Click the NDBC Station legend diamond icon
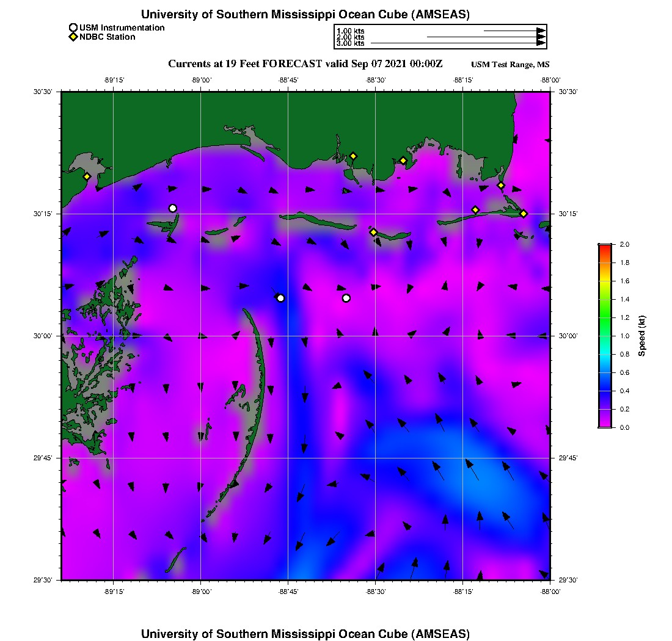 tap(73, 37)
